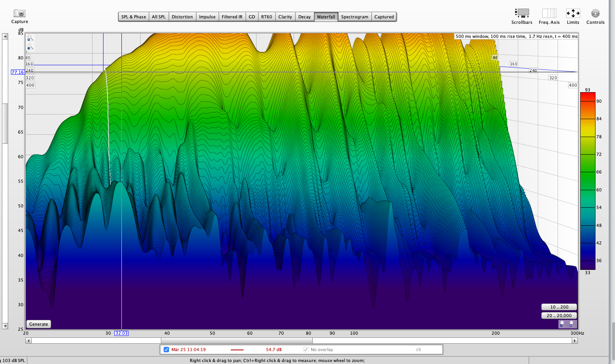Click the red trace line color sample

tap(237, 350)
